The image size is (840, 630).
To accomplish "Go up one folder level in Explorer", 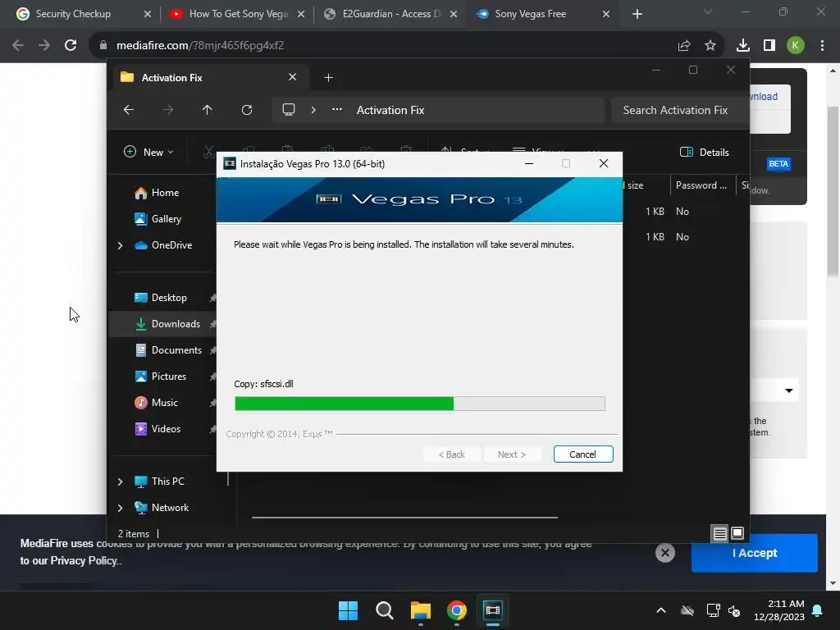I will click(208, 110).
